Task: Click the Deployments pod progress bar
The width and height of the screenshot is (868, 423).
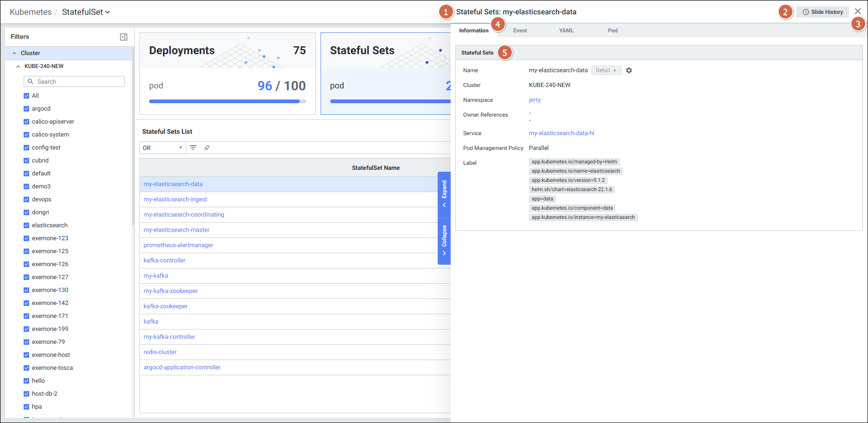Action: (227, 101)
